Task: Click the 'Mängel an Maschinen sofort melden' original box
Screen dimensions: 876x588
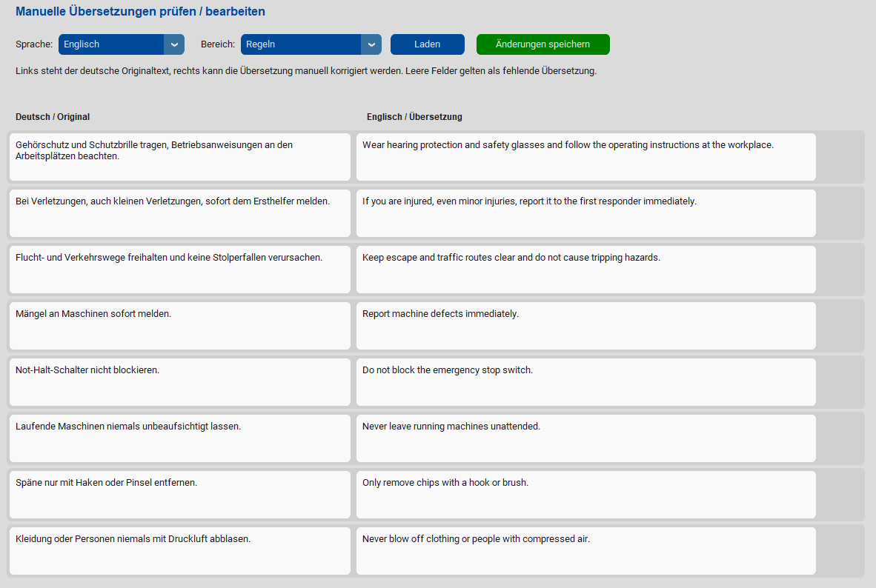Action: tap(179, 326)
